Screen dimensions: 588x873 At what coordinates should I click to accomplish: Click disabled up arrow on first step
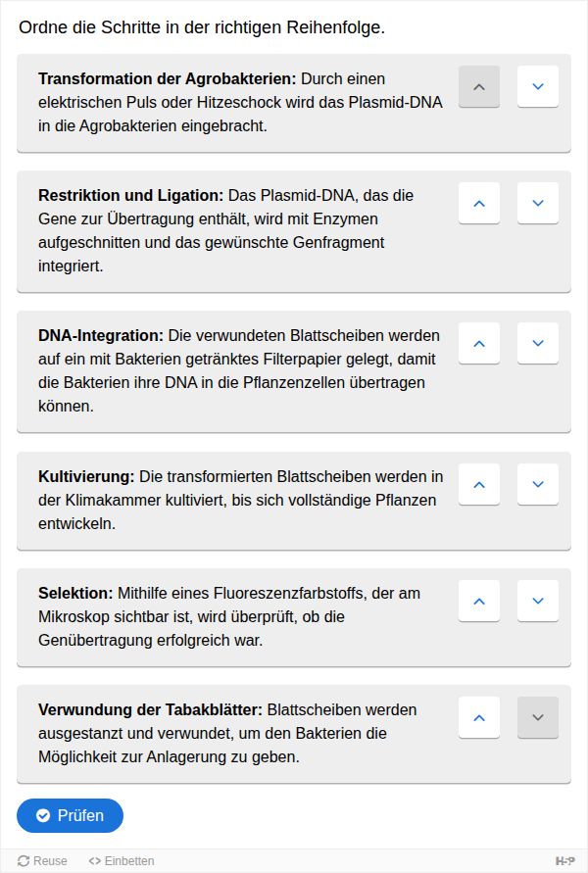click(x=479, y=86)
